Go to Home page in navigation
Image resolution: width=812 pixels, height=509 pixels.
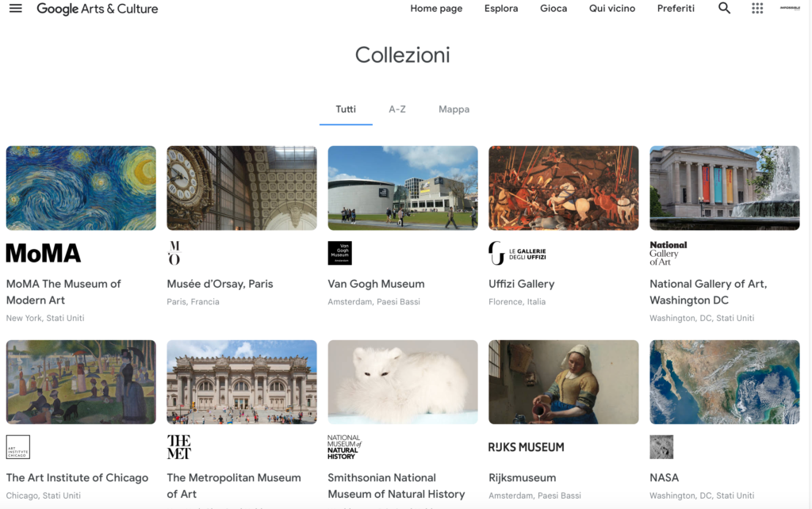(436, 8)
